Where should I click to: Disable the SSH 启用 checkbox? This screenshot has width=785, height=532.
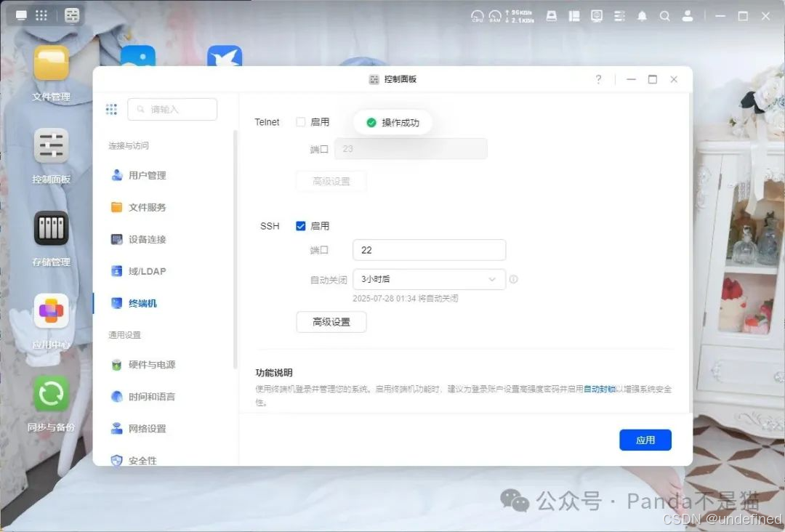pos(301,225)
